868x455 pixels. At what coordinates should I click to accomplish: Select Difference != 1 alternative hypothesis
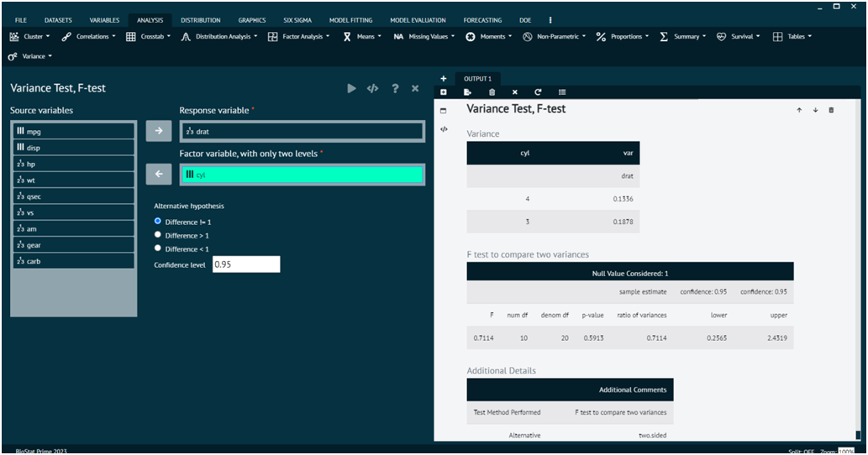pos(158,221)
